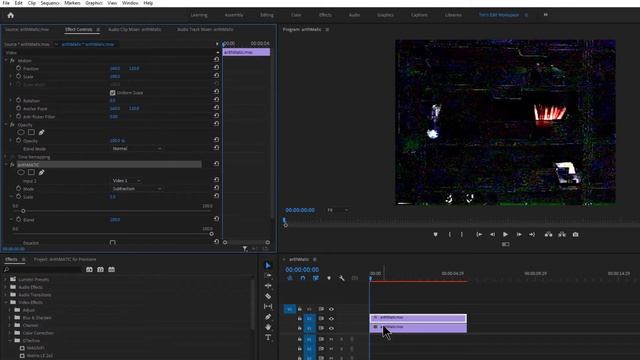Image resolution: width=640 pixels, height=360 pixels.
Task: Select the Type tool
Action: point(268,337)
